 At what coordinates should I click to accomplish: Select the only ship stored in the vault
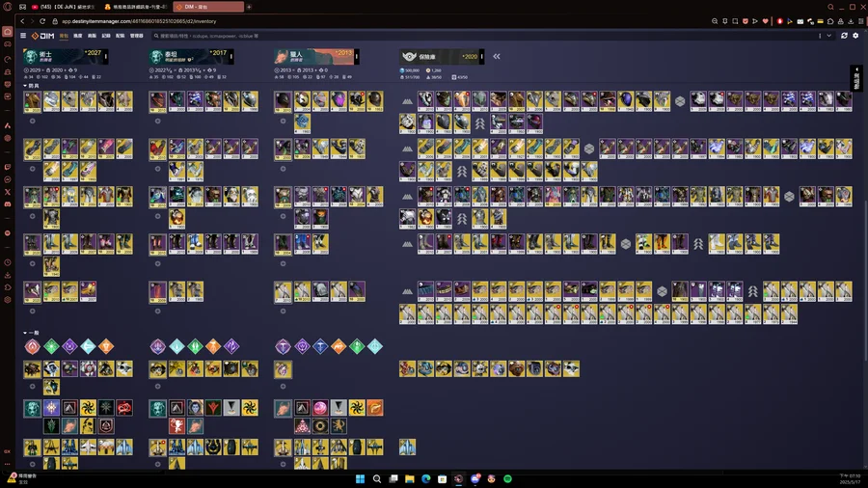pyautogui.click(x=407, y=447)
